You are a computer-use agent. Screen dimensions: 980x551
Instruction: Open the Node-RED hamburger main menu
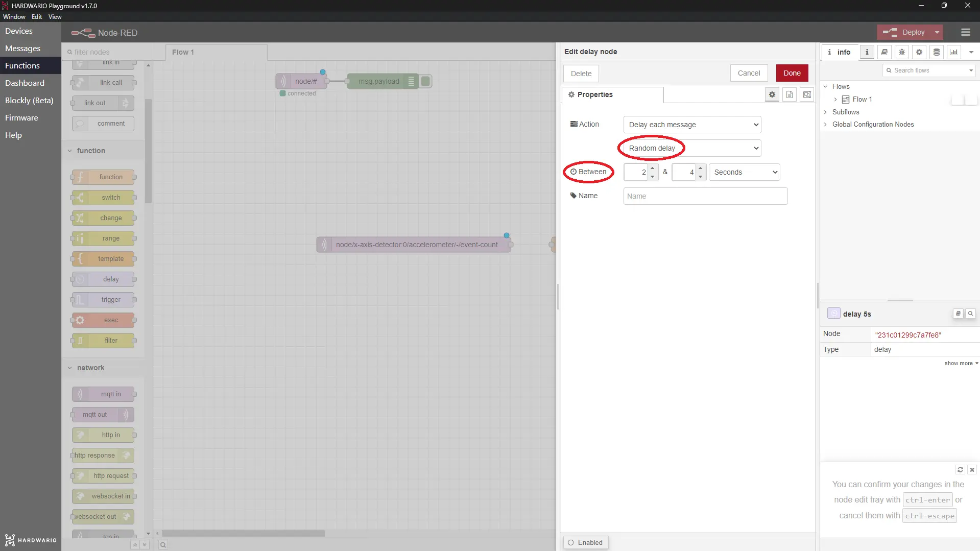tap(966, 32)
